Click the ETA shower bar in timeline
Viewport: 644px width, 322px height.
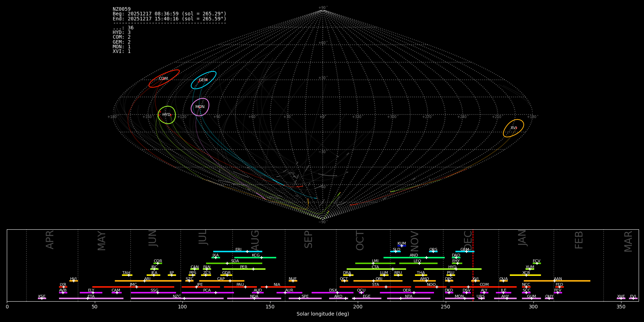(91, 298)
